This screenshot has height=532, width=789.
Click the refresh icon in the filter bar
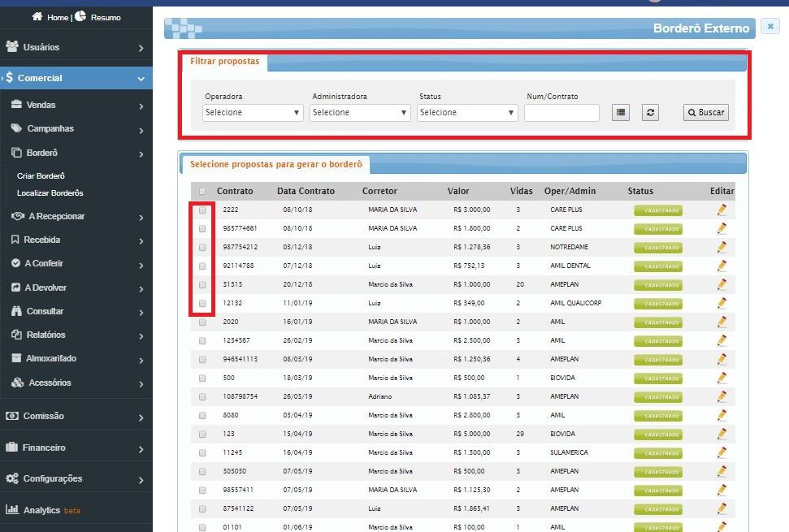pyautogui.click(x=650, y=112)
